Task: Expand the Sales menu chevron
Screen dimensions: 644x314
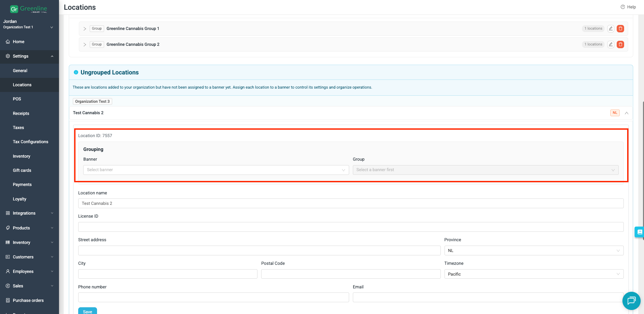Action: (x=52, y=286)
